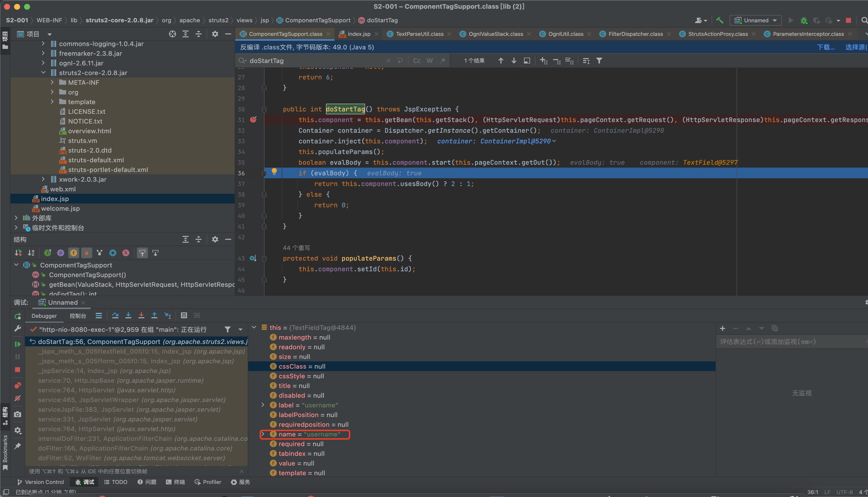The height and width of the screenshot is (497, 868).
Task: Click the 问题 problems button
Action: tap(147, 482)
